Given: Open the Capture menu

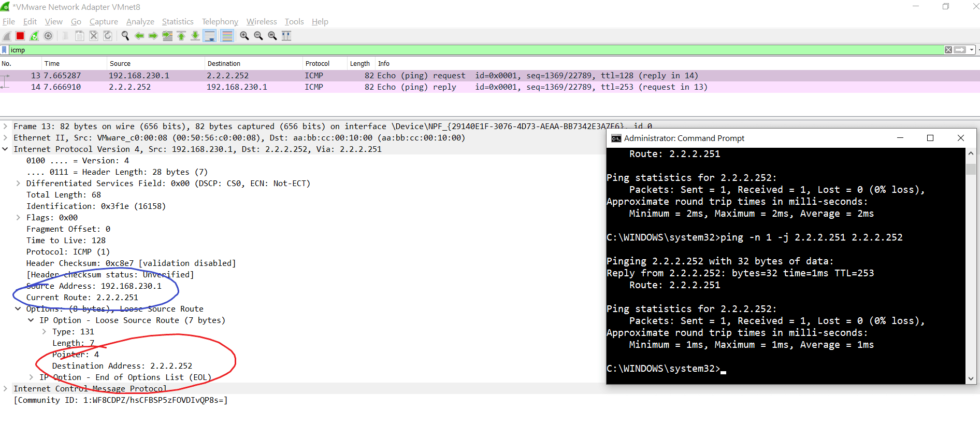Looking at the screenshot, I should [104, 22].
